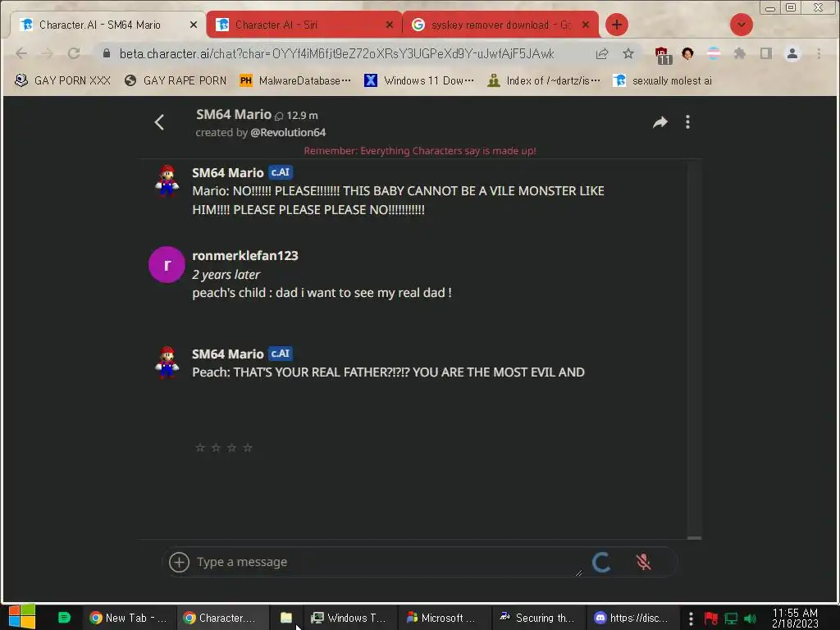Switch to the https://disc… Discord taskbar window

(632, 618)
